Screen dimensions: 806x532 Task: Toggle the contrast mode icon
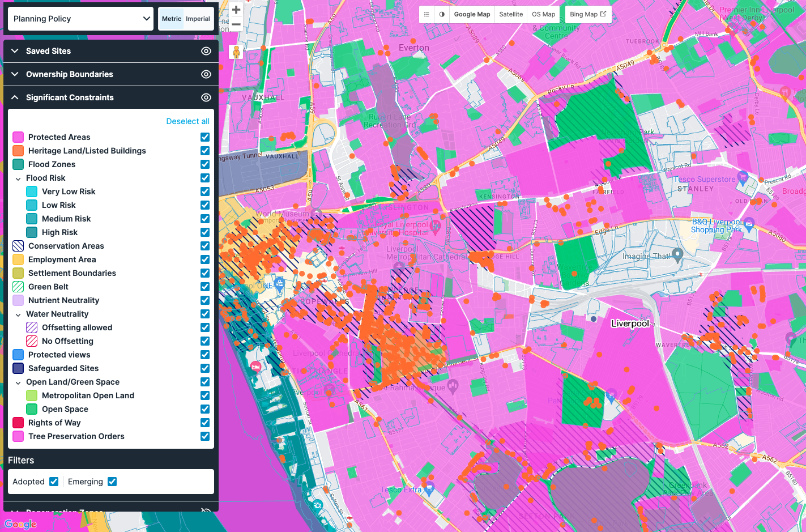pos(442,14)
